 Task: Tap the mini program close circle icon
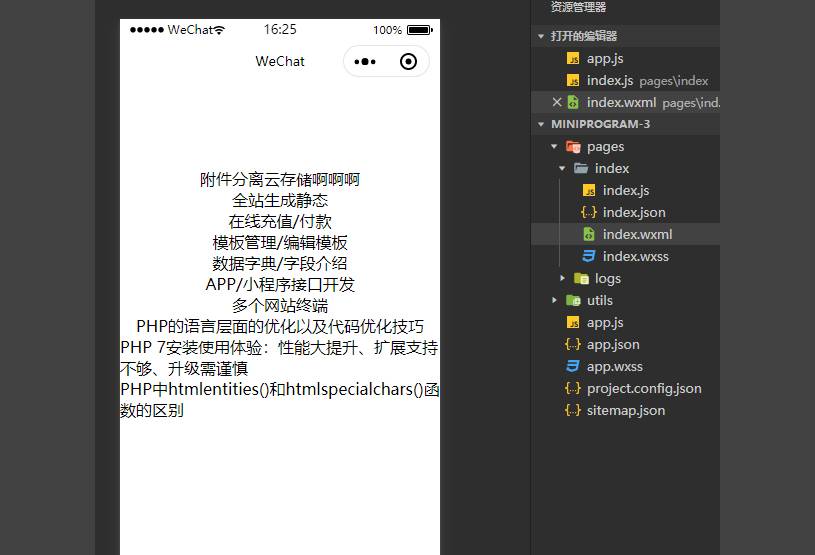pyautogui.click(x=408, y=62)
